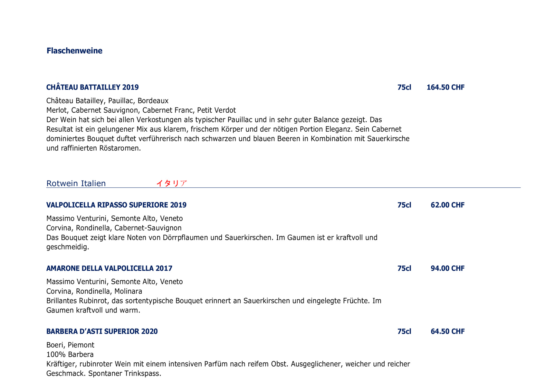Image resolution: width=555 pixels, height=392 pixels.
Task: Click the Flaschenweine heading
Action: pyautogui.click(x=74, y=51)
